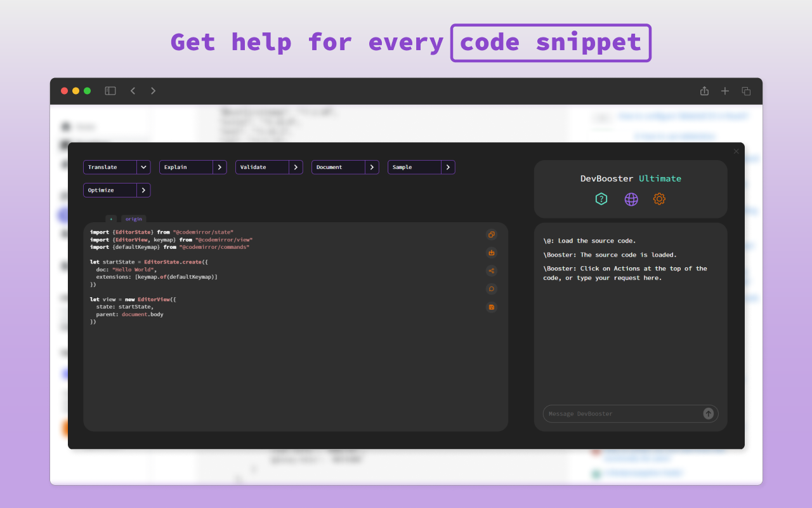Image resolution: width=812 pixels, height=508 pixels.
Task: Toggle the browser sidebar icon
Action: 110,91
